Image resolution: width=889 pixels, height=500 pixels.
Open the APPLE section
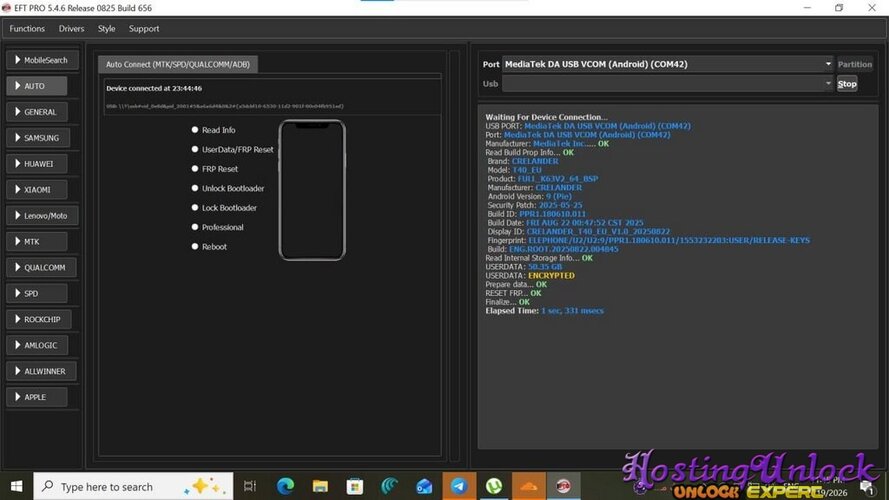tap(37, 397)
